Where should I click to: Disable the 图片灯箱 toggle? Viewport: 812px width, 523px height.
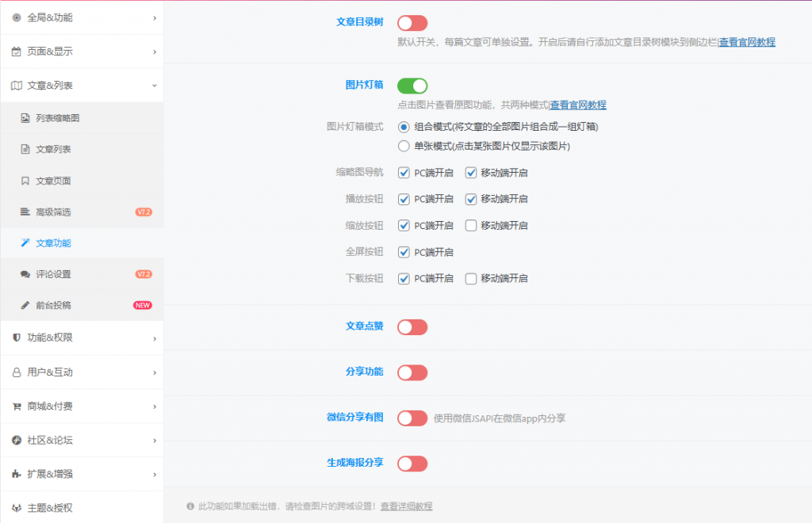412,85
